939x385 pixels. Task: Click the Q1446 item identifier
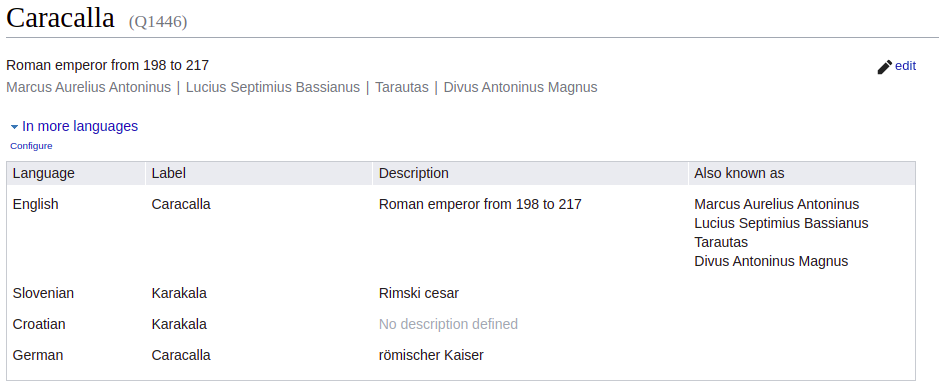[158, 22]
